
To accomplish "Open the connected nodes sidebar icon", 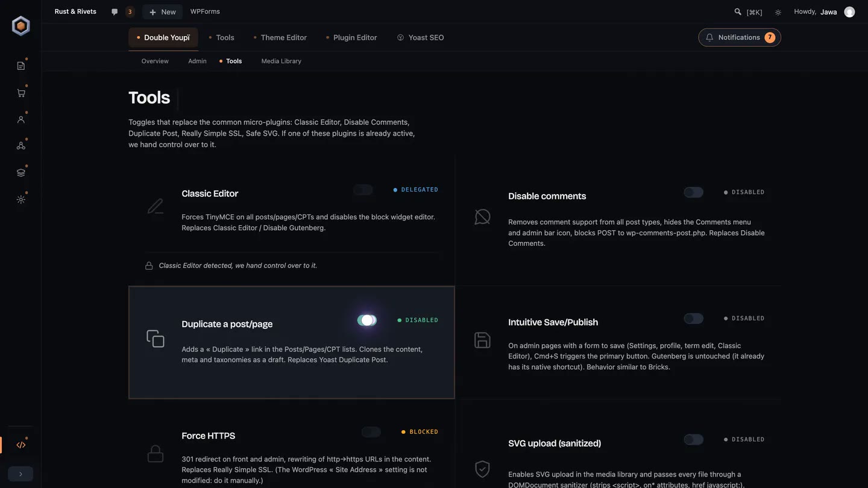I will point(21,146).
